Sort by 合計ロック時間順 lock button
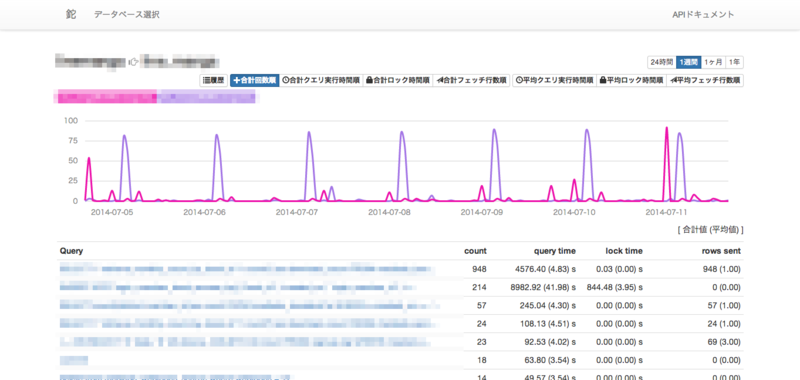 pos(397,80)
